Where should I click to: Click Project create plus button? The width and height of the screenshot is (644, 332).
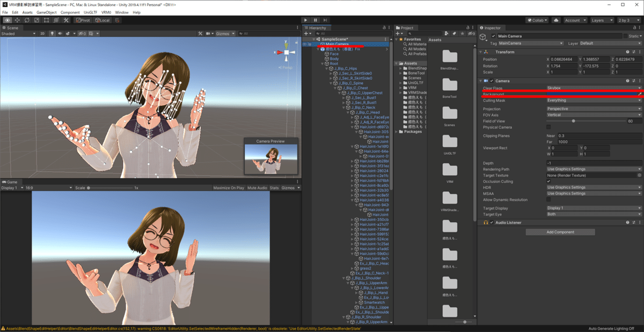[x=399, y=33]
